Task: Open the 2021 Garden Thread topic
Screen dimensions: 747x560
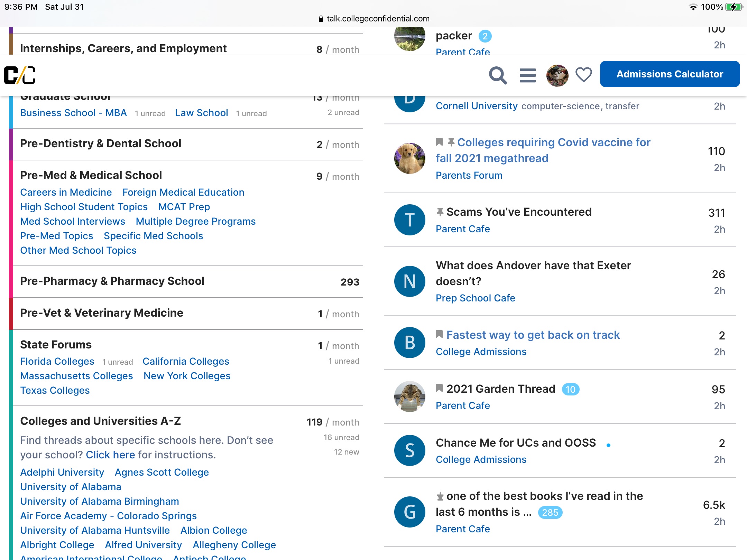Action: 501,389
